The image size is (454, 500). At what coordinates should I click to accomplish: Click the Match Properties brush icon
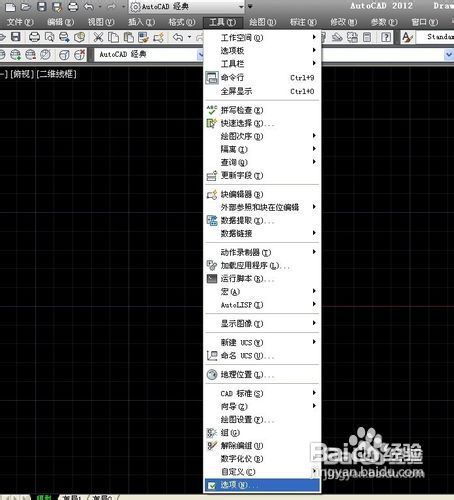click(143, 37)
